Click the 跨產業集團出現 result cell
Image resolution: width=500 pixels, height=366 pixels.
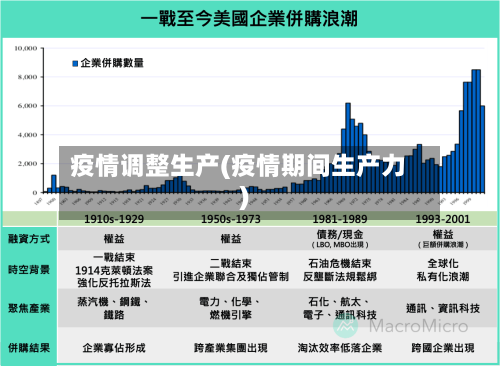(x=231, y=348)
